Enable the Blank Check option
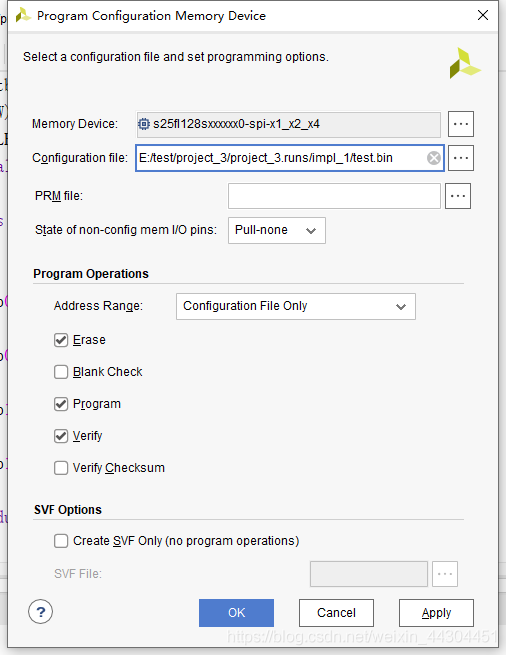The height and width of the screenshot is (655, 506). 61,372
